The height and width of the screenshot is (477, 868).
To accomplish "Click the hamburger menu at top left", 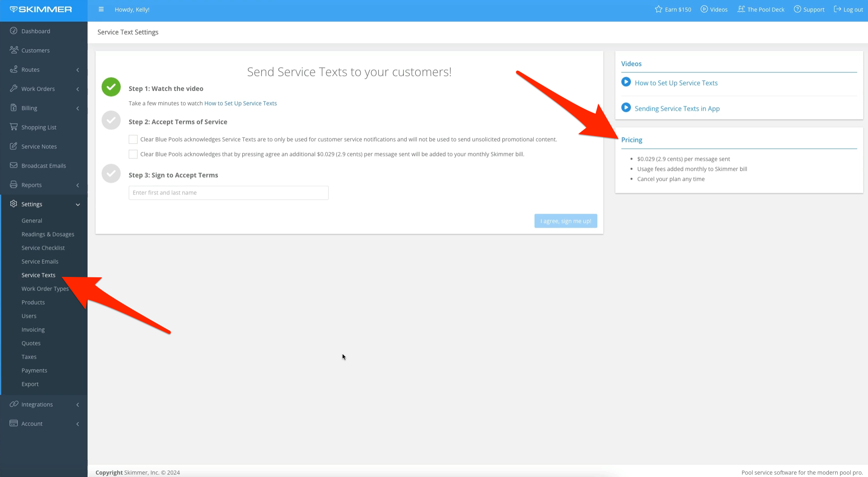I will pyautogui.click(x=101, y=9).
